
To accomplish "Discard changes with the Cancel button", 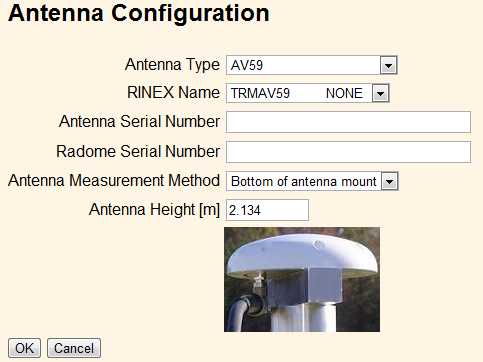I will tap(74, 348).
